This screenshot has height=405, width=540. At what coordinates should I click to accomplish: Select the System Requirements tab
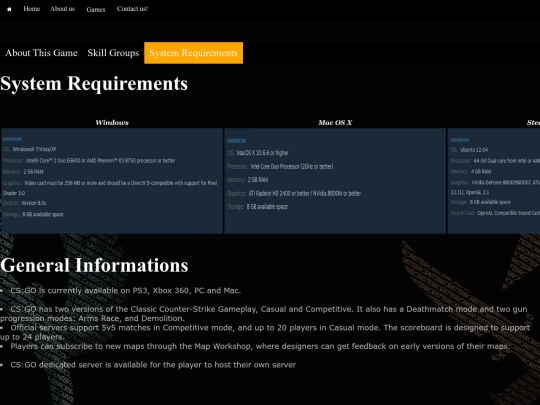pos(193,53)
